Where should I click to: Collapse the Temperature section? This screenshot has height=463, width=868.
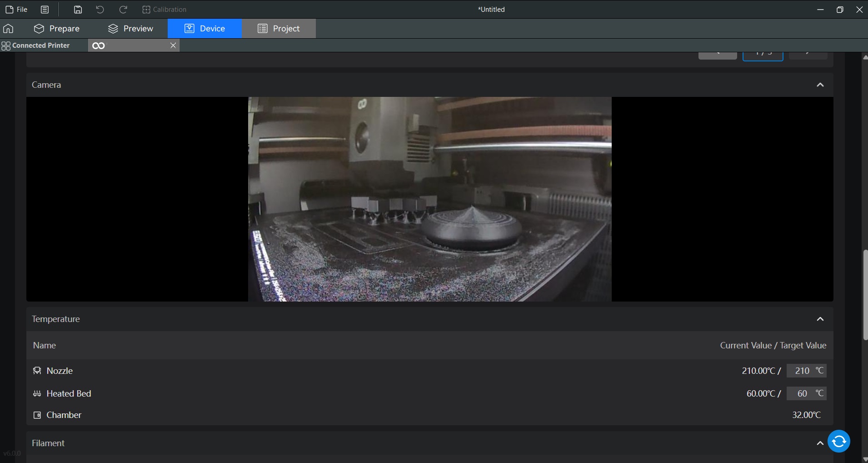click(820, 319)
